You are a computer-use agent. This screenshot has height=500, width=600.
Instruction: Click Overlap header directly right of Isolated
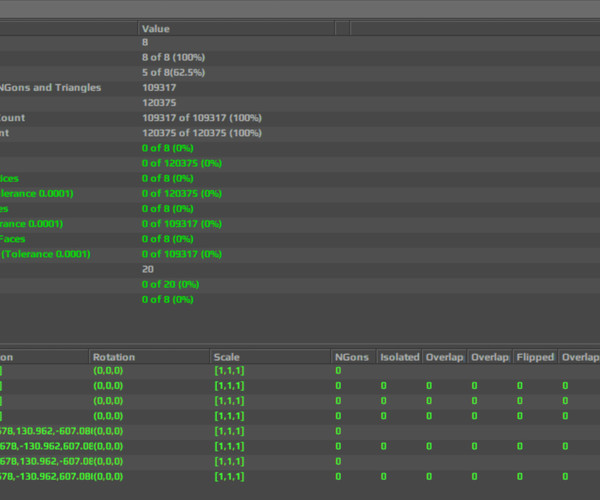[444, 357]
